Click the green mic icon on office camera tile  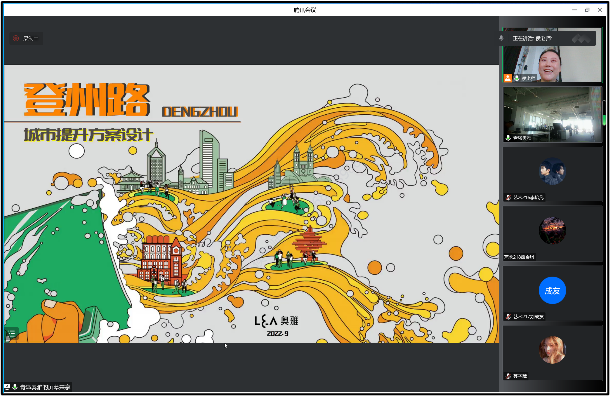point(508,138)
